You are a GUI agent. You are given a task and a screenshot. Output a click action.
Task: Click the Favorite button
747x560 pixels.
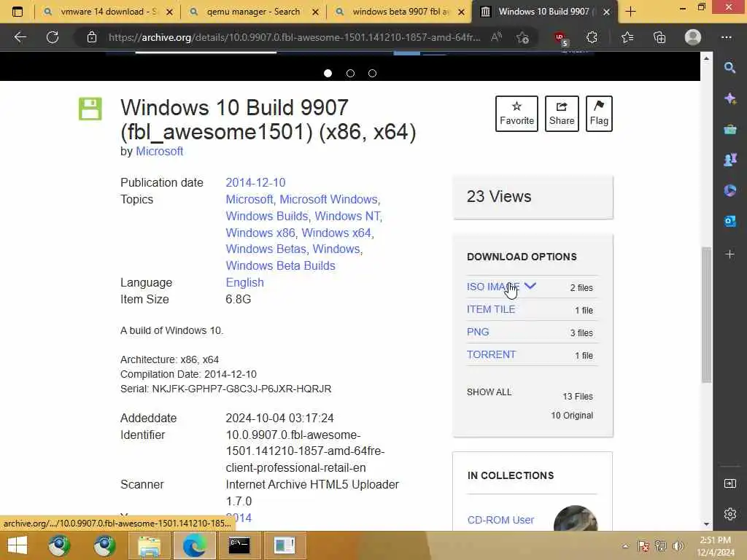(x=516, y=113)
